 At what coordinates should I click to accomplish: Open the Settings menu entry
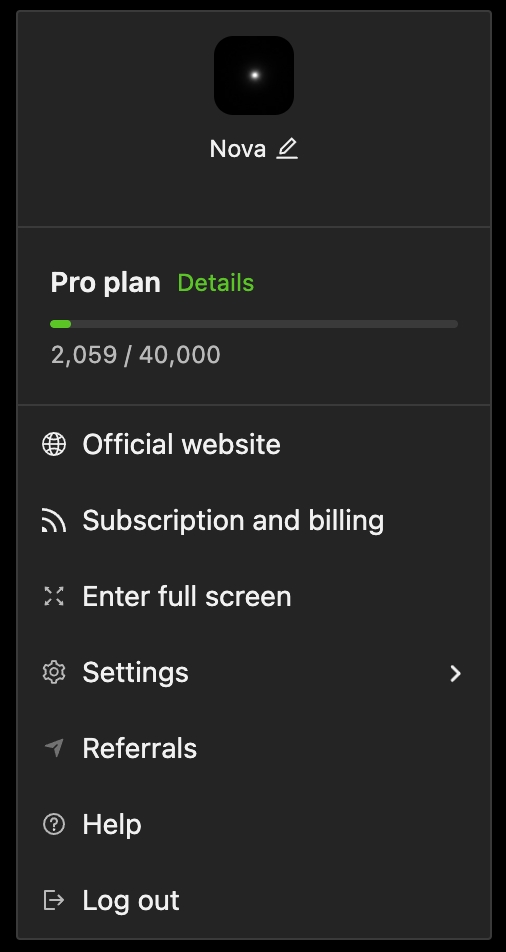pos(254,672)
